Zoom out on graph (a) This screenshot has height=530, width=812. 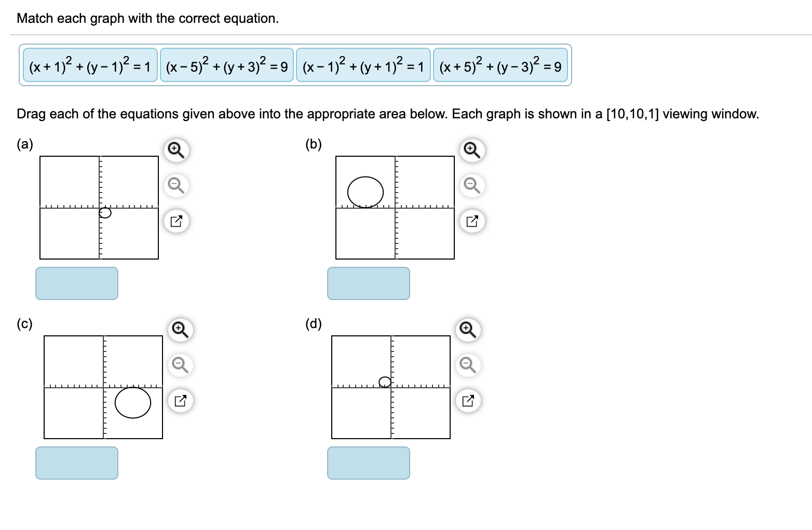click(x=175, y=185)
